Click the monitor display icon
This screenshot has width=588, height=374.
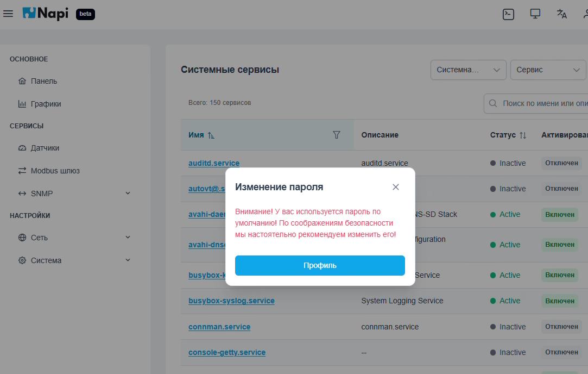(x=535, y=14)
